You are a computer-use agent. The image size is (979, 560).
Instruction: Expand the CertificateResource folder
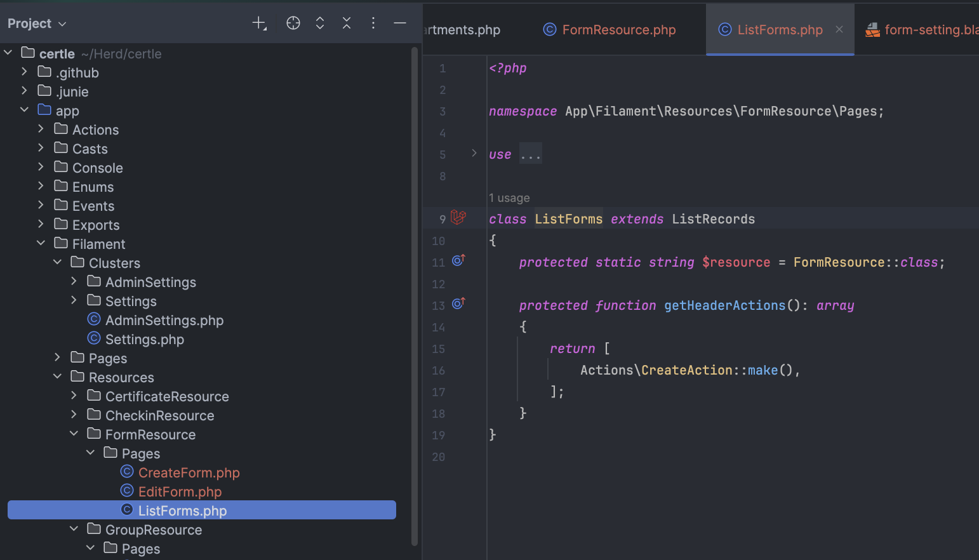point(74,396)
